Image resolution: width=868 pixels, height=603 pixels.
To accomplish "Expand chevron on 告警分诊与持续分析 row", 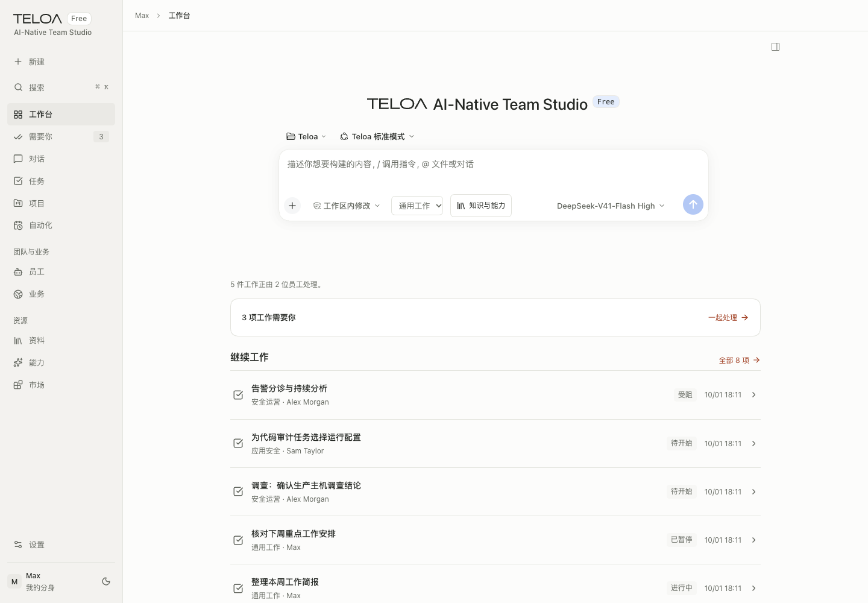I will tap(753, 395).
